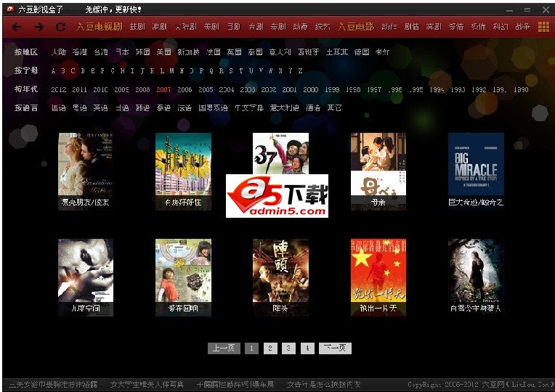Choose the 喜剧 movie genre

[x=434, y=27]
